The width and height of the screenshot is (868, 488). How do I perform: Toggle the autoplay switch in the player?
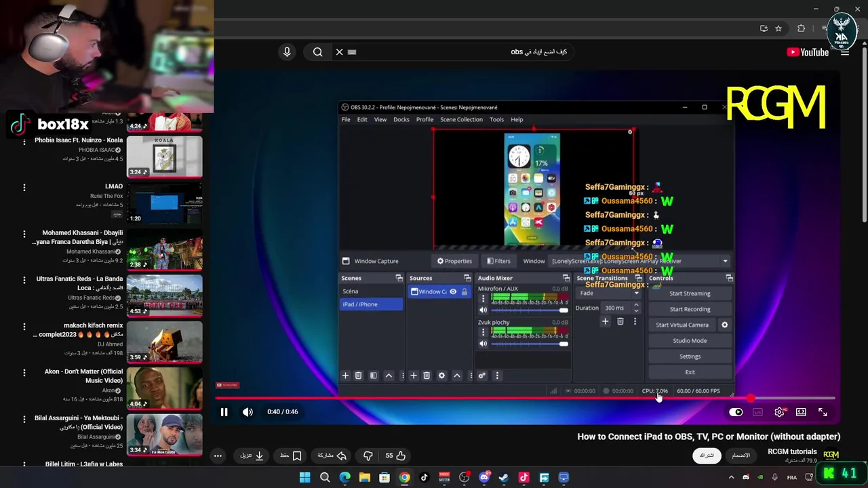point(736,412)
